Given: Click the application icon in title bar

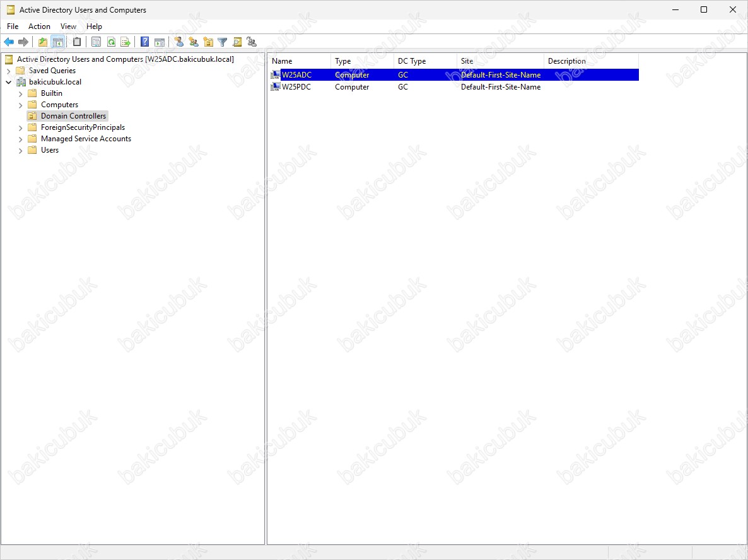Looking at the screenshot, I should click(11, 9).
